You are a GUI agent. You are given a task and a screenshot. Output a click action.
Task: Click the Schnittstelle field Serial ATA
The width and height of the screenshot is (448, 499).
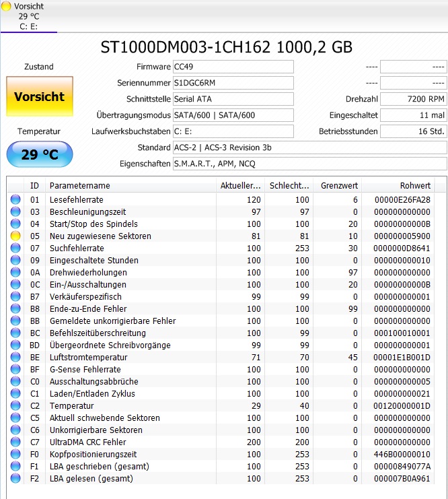click(x=233, y=99)
